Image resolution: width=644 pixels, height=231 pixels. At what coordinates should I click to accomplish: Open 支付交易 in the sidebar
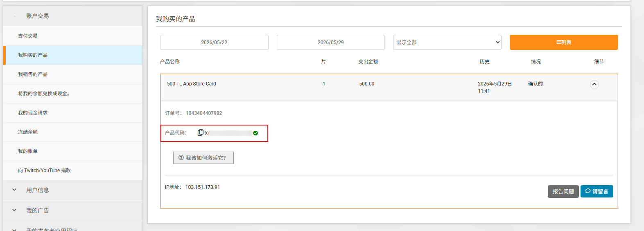tap(73, 36)
